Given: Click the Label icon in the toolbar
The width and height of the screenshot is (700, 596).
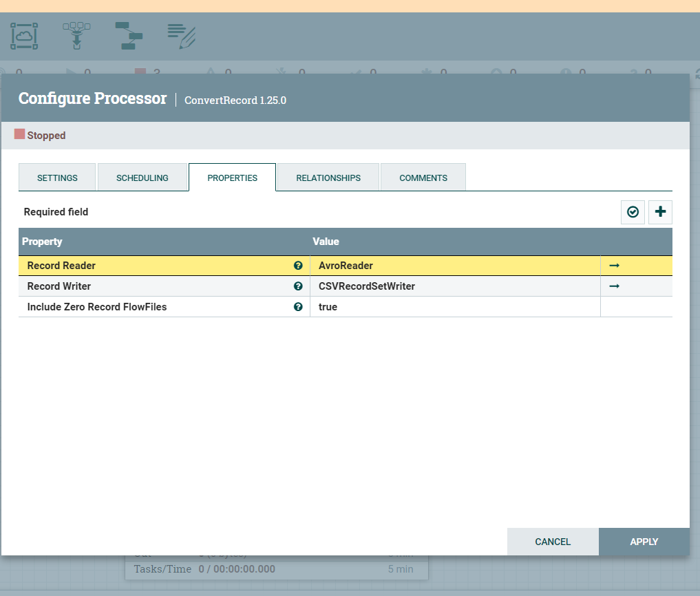Looking at the screenshot, I should (180, 36).
